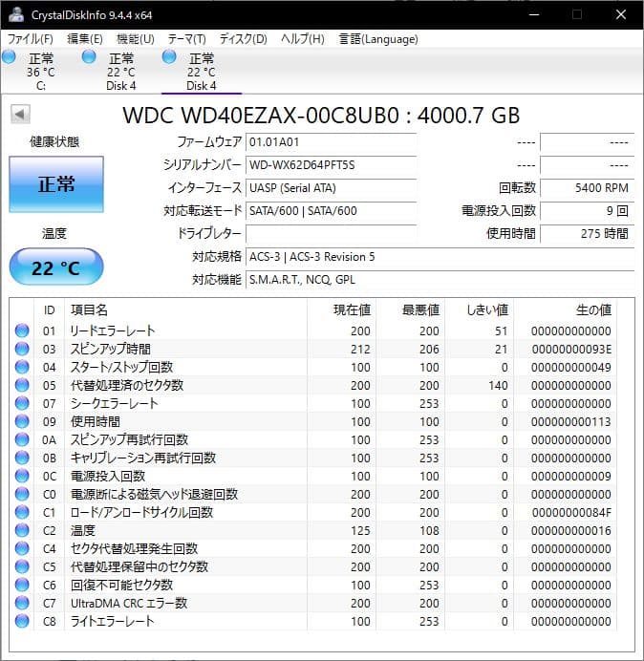Open the 言語(Language) menu
Screen dimensions: 644x661
pyautogui.click(x=378, y=39)
